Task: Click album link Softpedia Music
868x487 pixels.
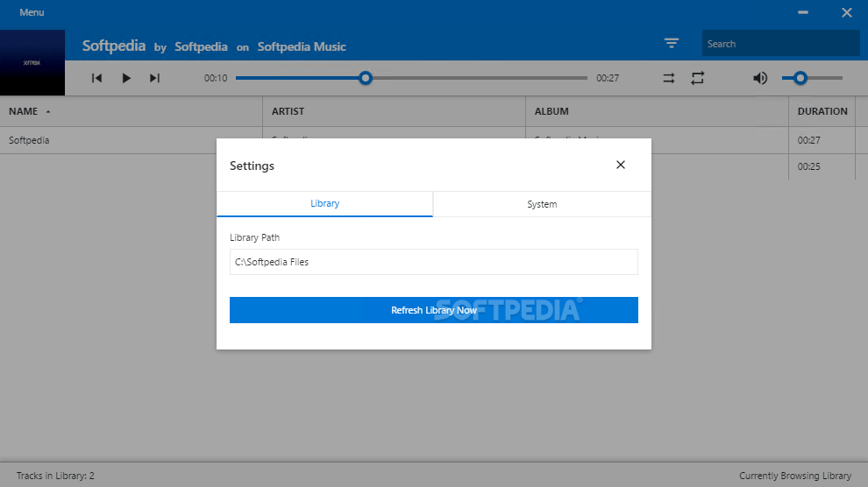Action: click(x=302, y=47)
